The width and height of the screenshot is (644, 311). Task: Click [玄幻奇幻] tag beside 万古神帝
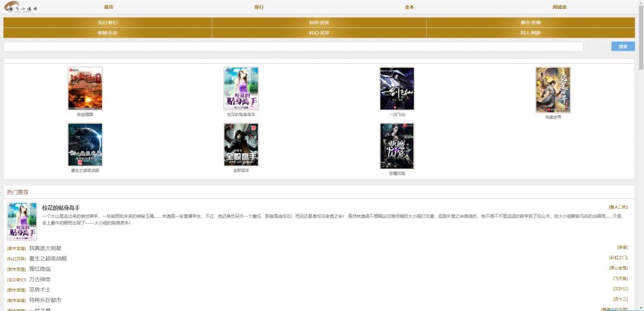click(17, 280)
